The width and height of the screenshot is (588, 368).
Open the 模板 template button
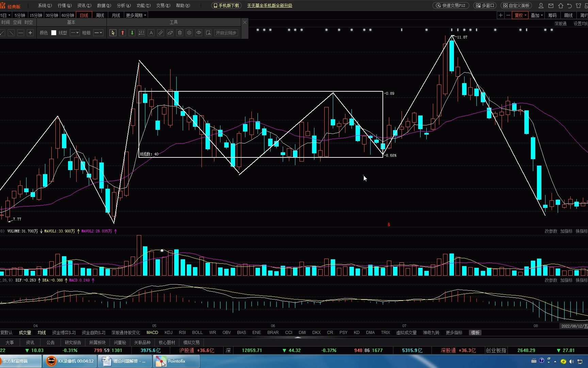(475, 333)
